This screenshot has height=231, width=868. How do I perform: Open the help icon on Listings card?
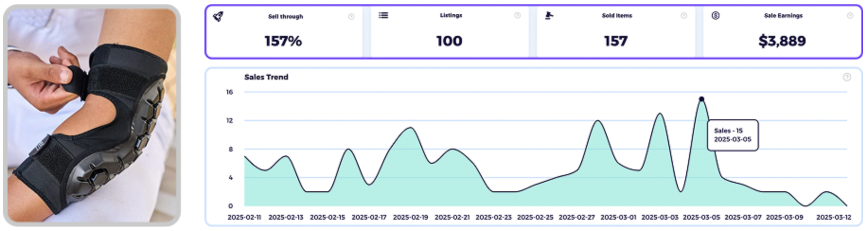tap(517, 16)
